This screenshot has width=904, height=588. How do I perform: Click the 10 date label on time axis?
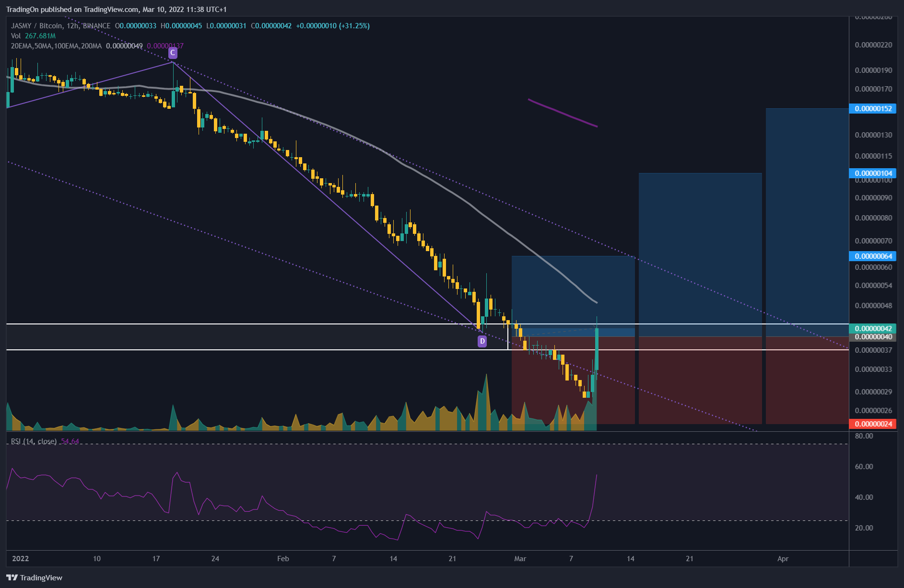[x=97, y=559]
